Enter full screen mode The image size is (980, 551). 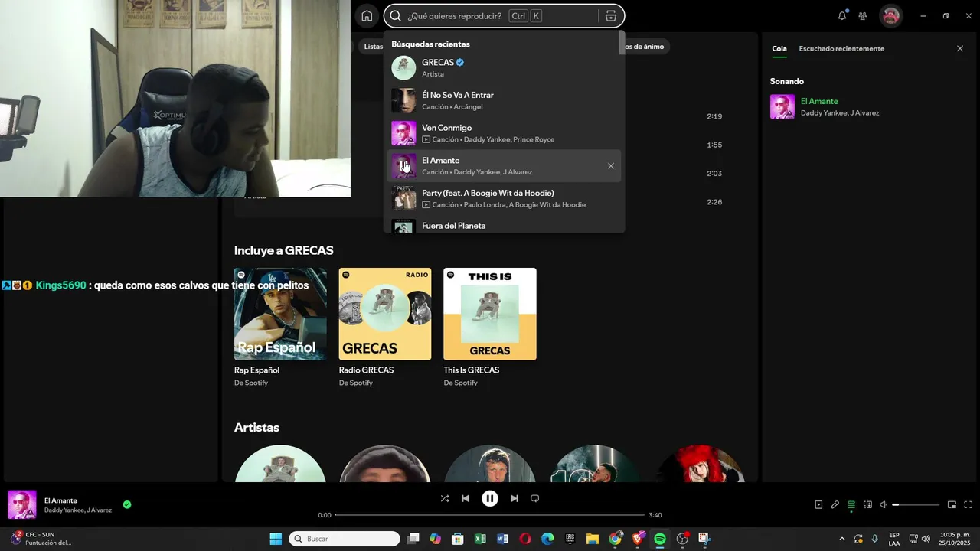pos(969,504)
